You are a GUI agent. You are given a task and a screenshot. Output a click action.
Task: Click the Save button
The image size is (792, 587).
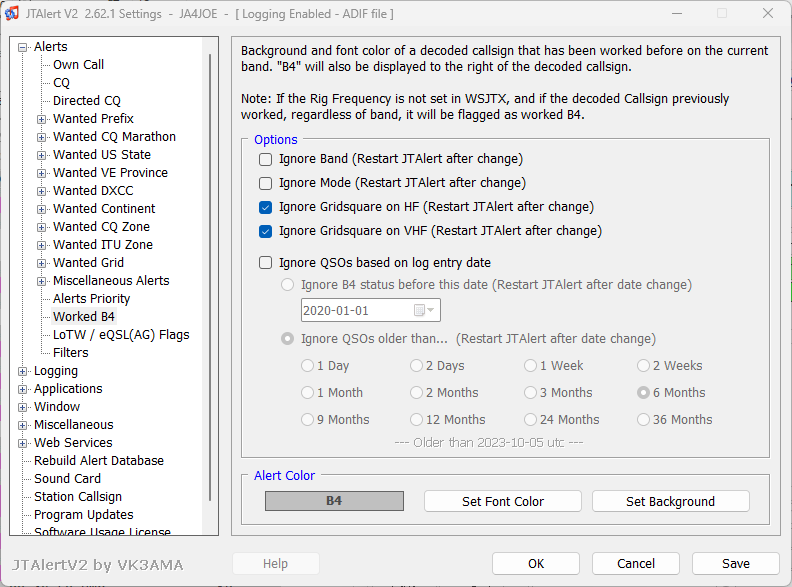[x=735, y=563]
